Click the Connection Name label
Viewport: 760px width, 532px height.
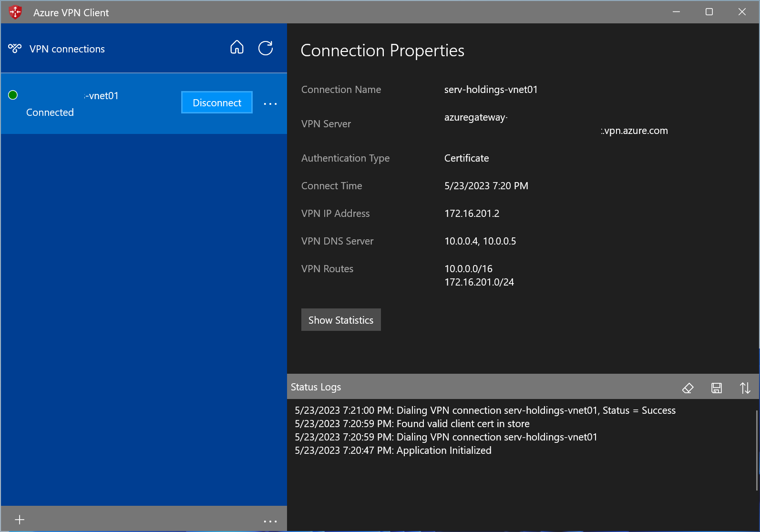(341, 90)
